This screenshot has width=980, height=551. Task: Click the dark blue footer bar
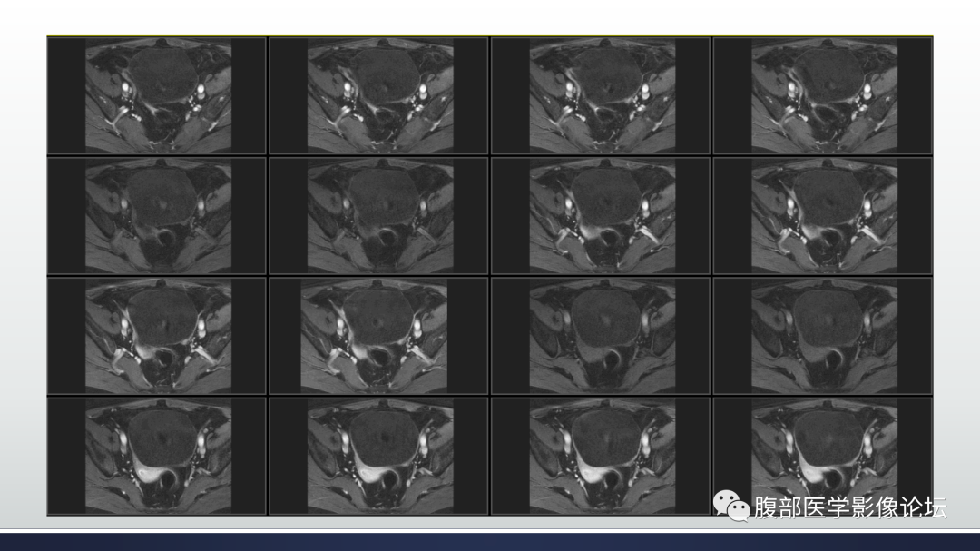tap(490, 542)
